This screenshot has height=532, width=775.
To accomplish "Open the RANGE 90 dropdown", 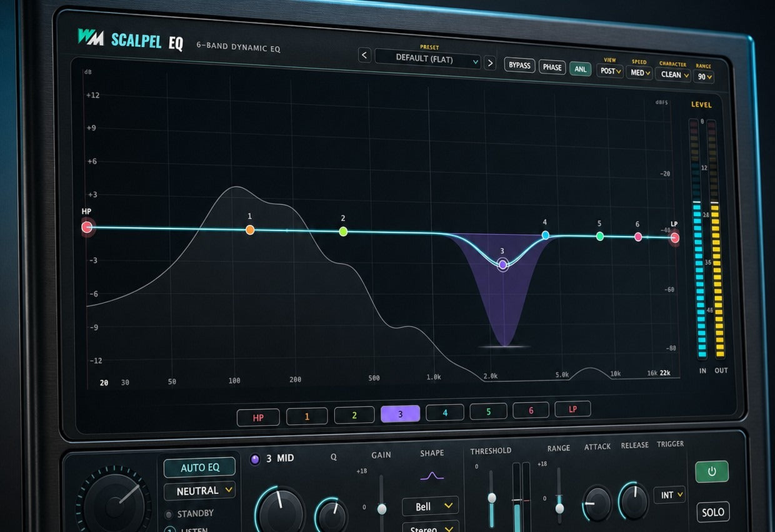I will pyautogui.click(x=704, y=77).
